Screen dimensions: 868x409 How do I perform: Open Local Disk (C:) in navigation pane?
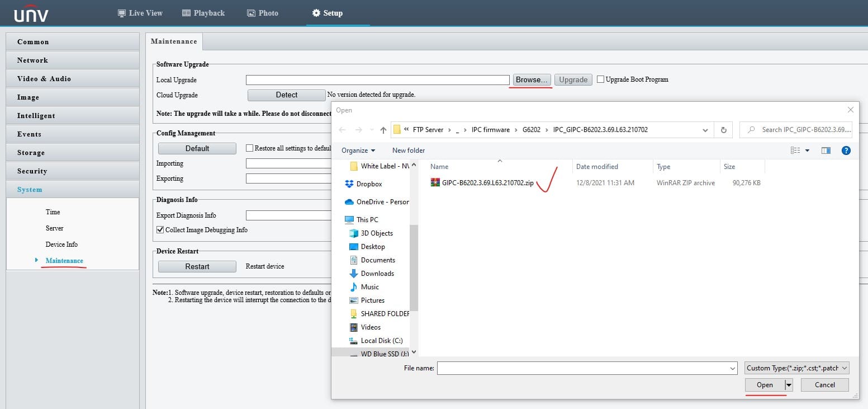[x=376, y=341]
